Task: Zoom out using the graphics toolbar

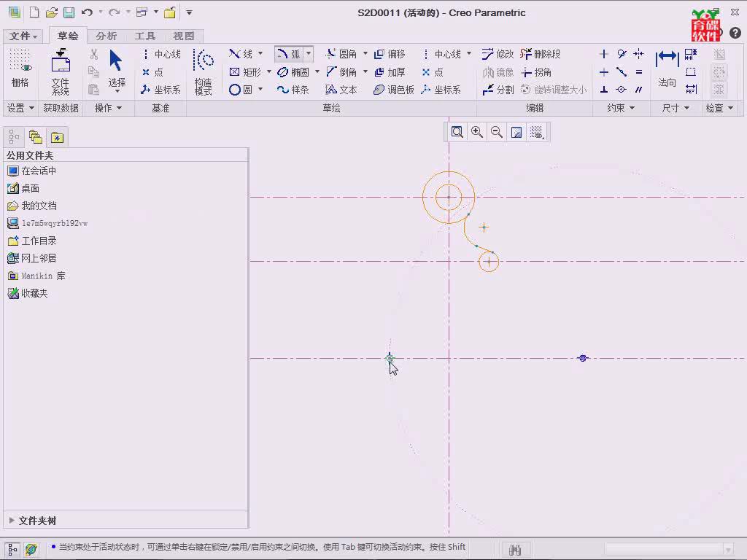Action: point(496,132)
